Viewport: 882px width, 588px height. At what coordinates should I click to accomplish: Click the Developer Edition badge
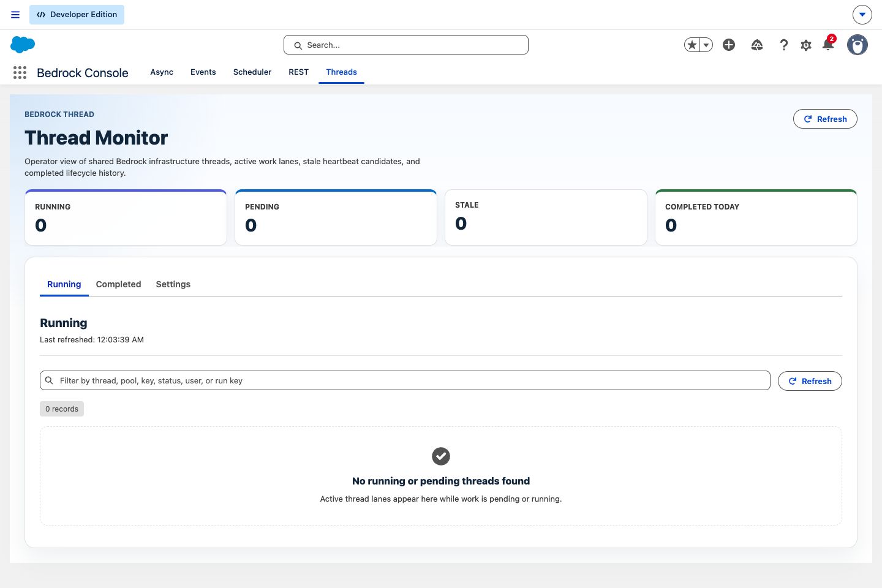tap(77, 15)
